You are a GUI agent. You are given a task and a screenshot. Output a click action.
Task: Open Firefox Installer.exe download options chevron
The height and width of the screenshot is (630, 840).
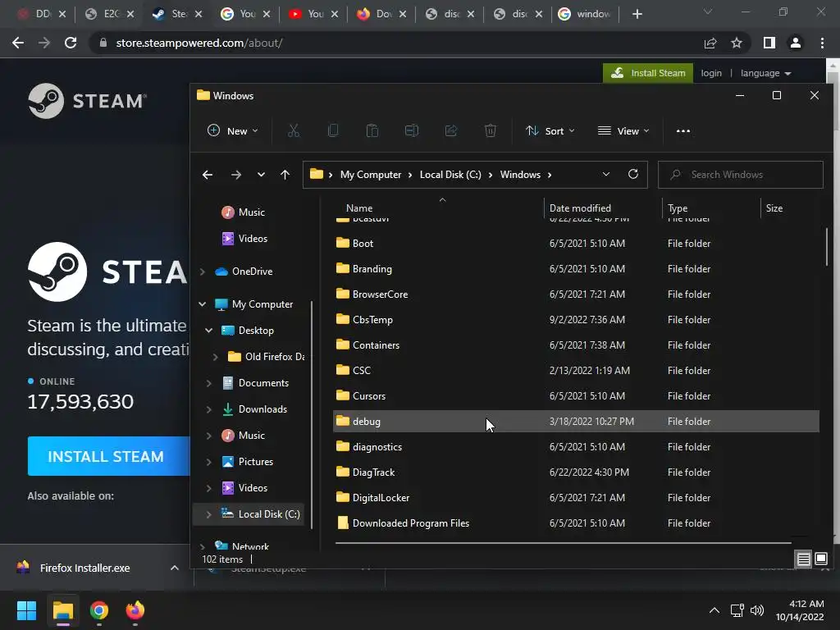pos(175,568)
